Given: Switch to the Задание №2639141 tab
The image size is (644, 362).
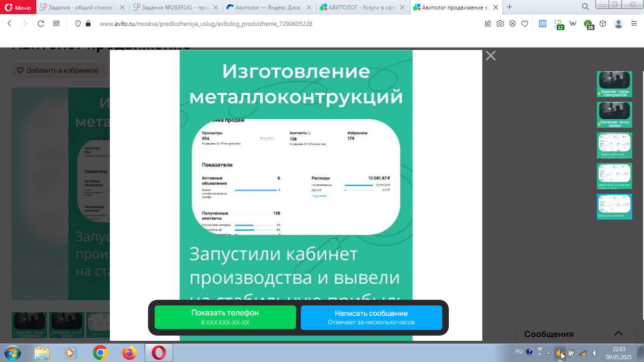Looking at the screenshot, I should 175,7.
